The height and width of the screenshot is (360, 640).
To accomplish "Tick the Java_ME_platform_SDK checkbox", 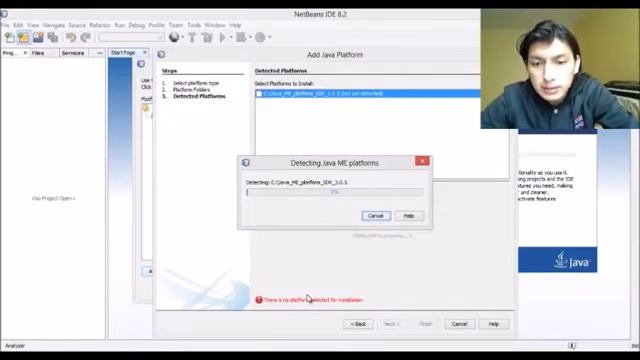I will 259,93.
